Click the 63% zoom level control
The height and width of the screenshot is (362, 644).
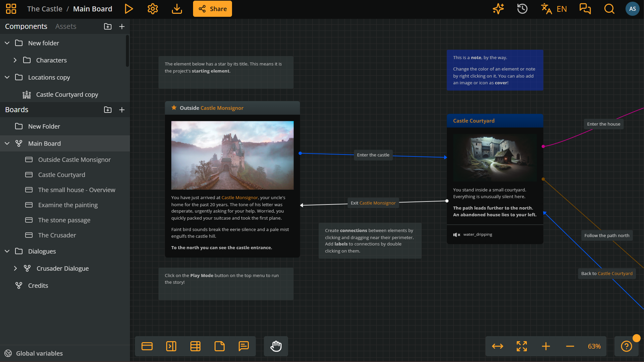pyautogui.click(x=594, y=346)
